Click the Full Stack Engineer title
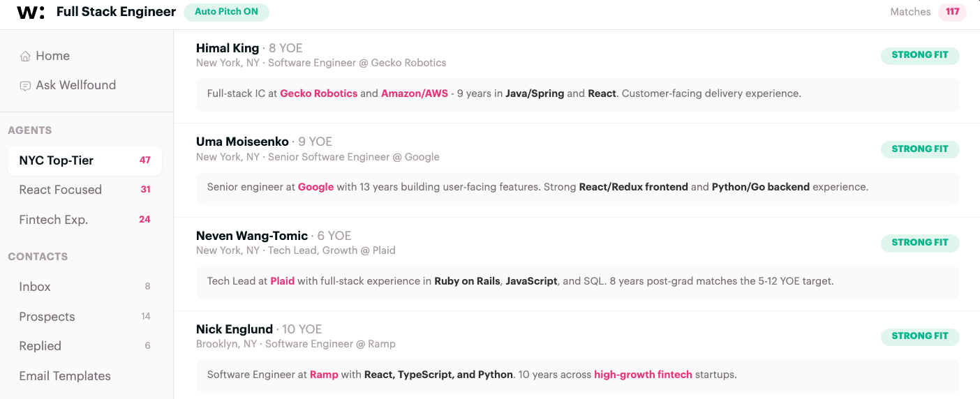The height and width of the screenshot is (399, 980). (x=116, y=12)
